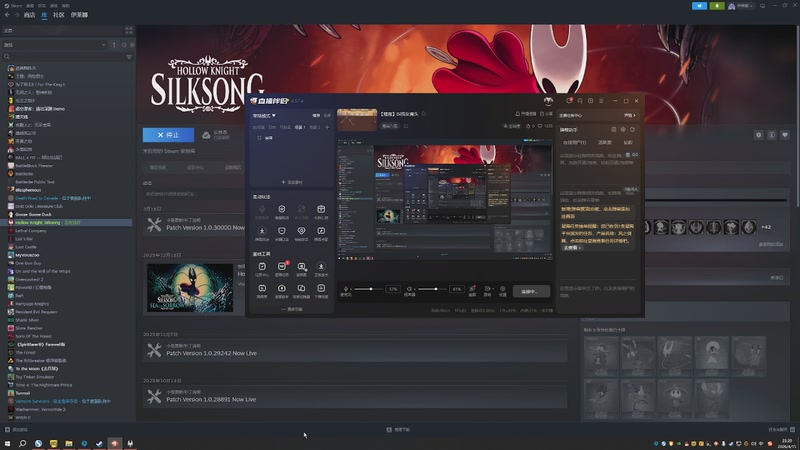Select Goose Goose Duck in the library list
800x450 pixels.
[x=33, y=214]
